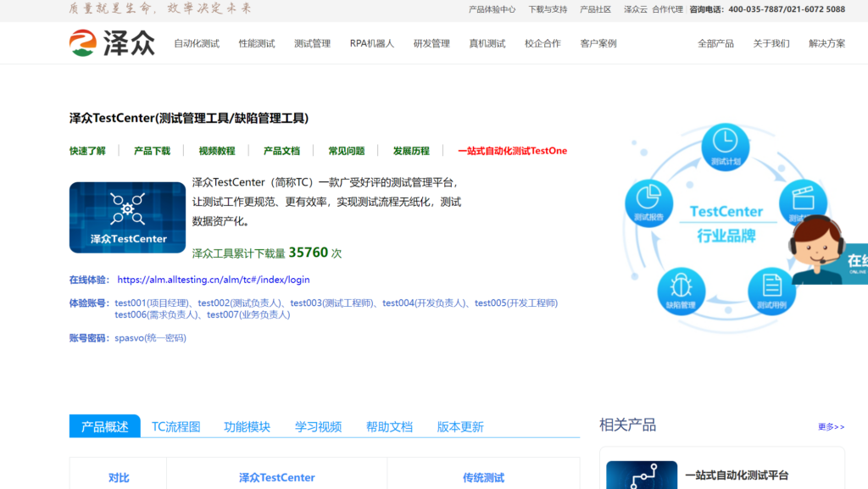
Task: Click the 泽众TestCenter product thumbnail image
Action: [127, 218]
